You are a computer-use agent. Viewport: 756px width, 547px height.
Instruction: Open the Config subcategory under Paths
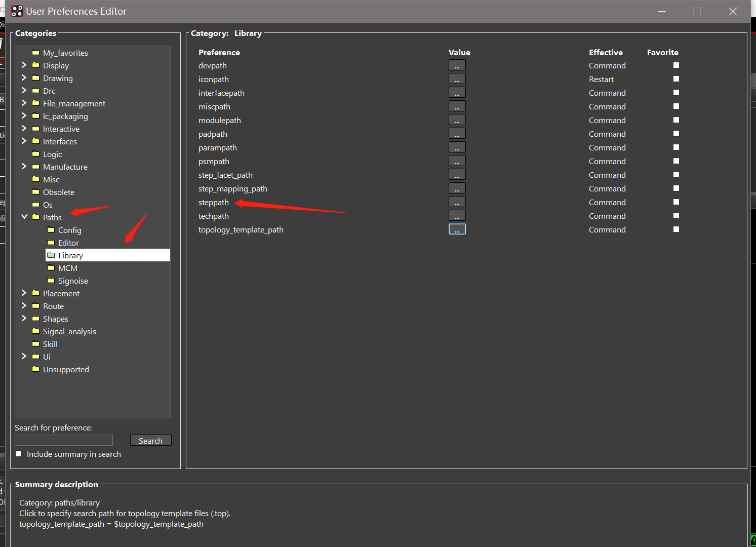[x=70, y=230]
